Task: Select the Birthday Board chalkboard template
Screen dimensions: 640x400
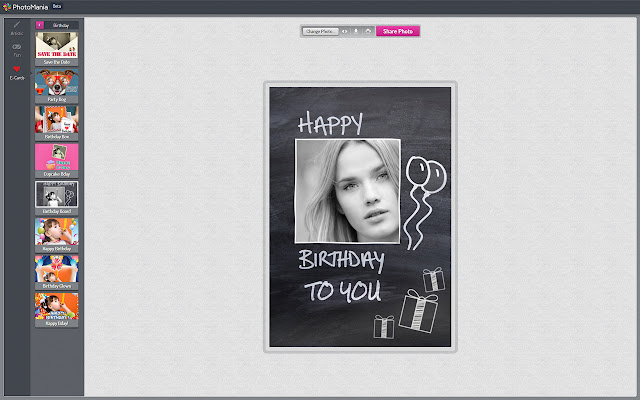Action: pos(57,196)
